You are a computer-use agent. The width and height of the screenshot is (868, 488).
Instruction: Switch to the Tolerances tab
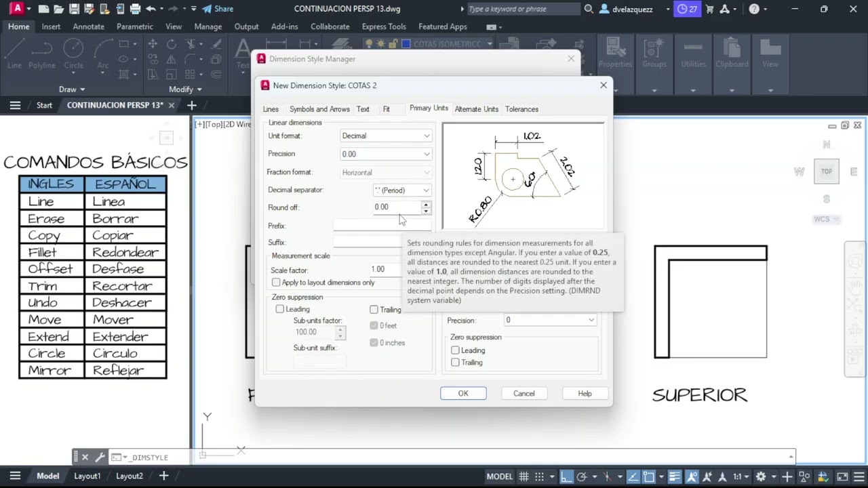(x=521, y=109)
